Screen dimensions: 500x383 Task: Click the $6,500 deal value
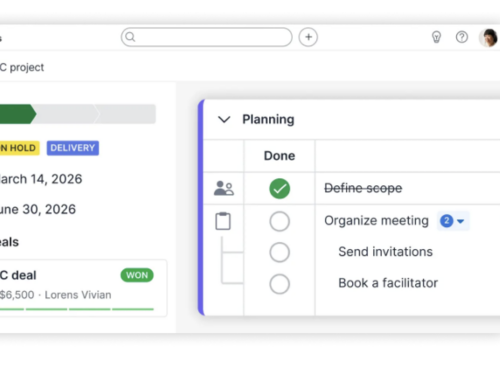[x=17, y=295]
